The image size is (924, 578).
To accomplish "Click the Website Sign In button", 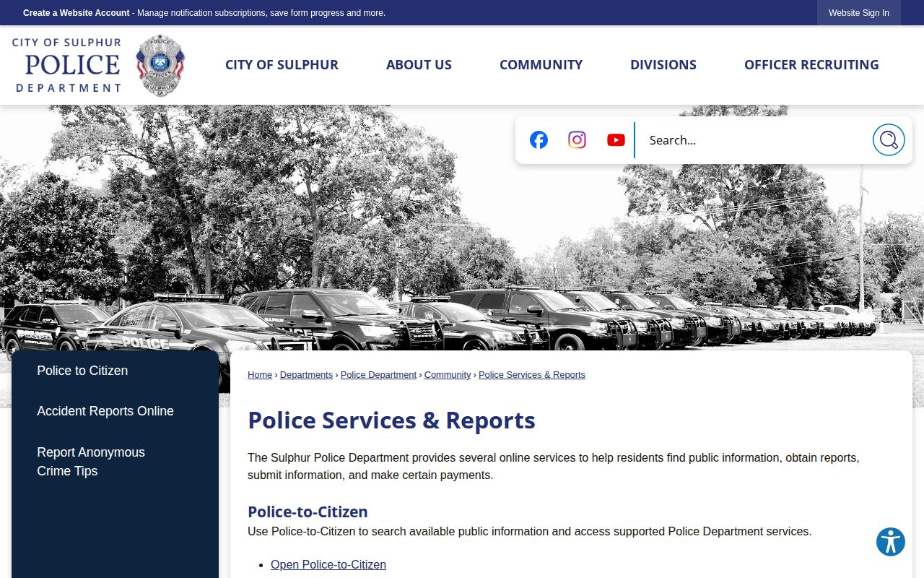I will pyautogui.click(x=859, y=13).
